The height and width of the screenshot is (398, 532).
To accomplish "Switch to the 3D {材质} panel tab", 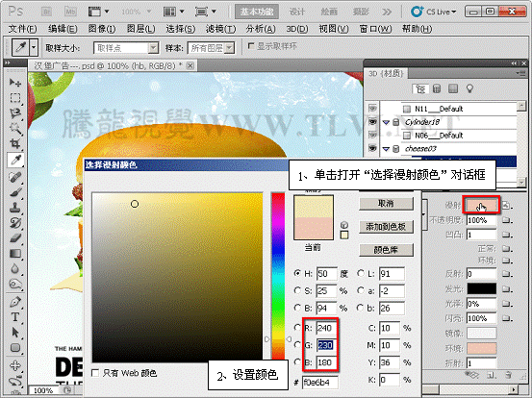I will (386, 74).
